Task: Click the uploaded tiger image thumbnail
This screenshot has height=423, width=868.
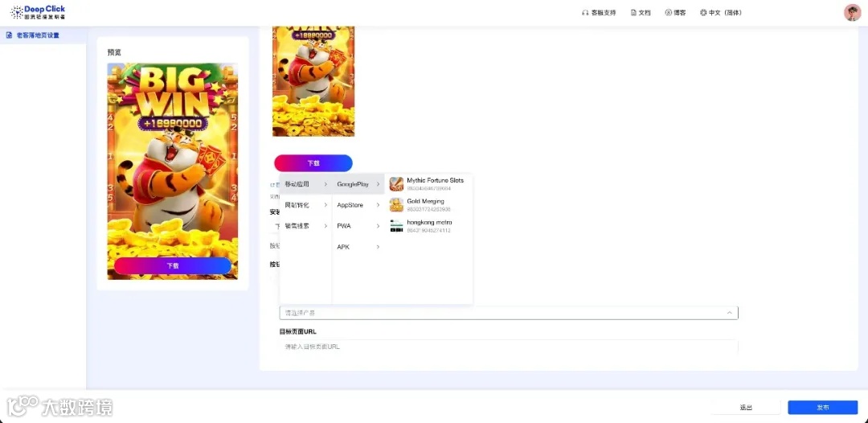Action: pos(313,81)
